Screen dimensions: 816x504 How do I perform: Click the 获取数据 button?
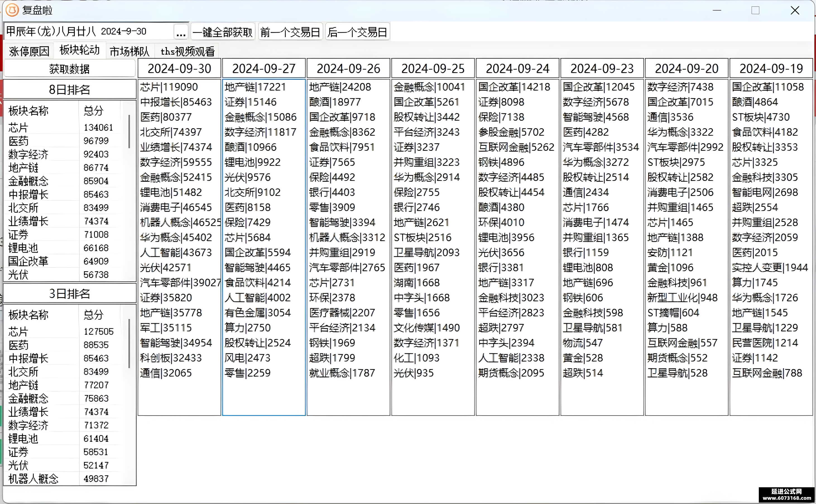[x=69, y=69]
